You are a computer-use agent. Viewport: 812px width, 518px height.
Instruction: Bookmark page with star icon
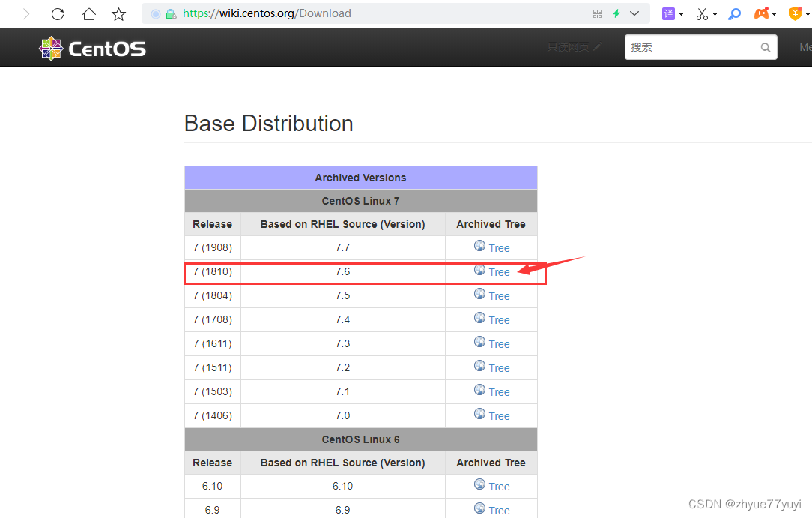point(118,14)
